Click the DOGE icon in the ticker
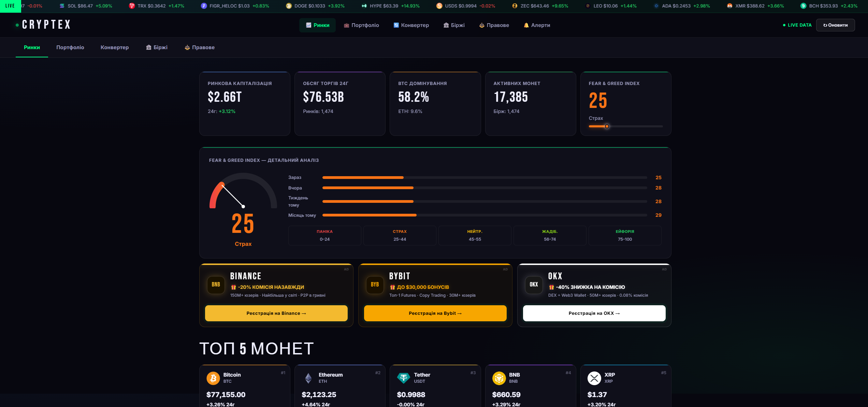 289,6
